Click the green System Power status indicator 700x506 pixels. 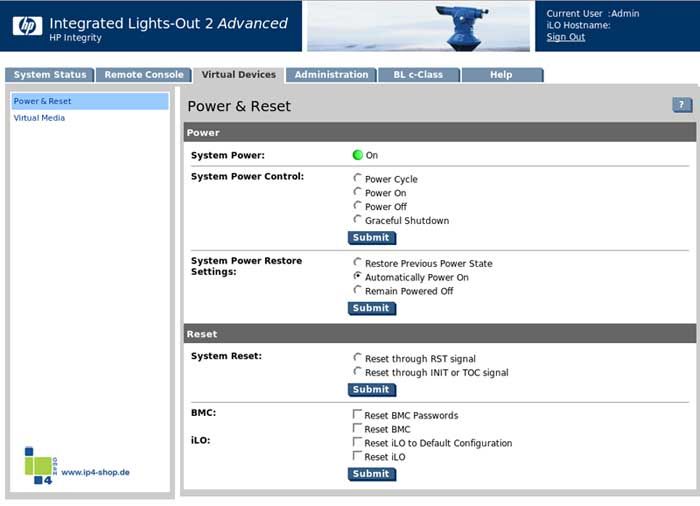coord(357,155)
